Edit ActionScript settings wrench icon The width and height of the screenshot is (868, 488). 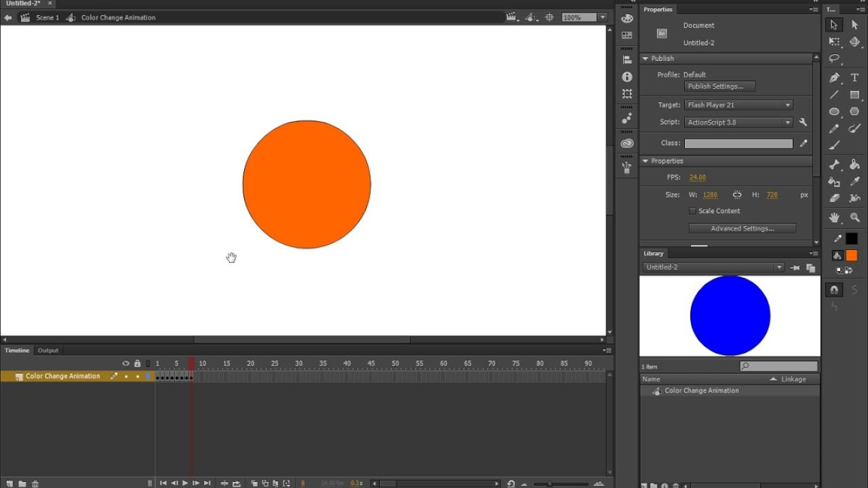[x=804, y=123]
